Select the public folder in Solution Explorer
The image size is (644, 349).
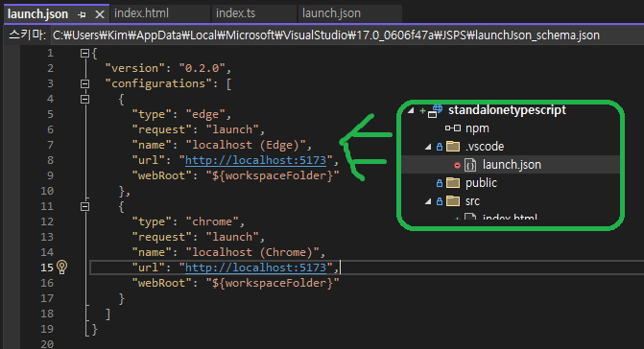tap(481, 183)
